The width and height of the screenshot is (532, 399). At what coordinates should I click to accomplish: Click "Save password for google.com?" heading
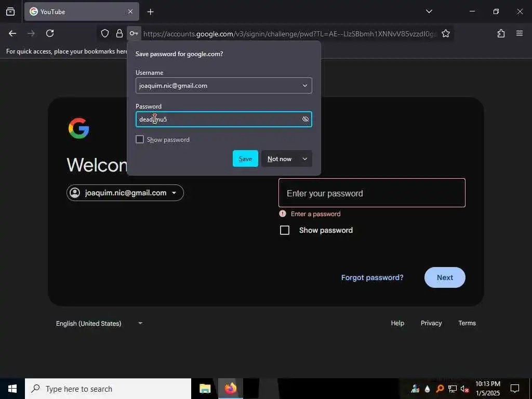click(x=179, y=54)
